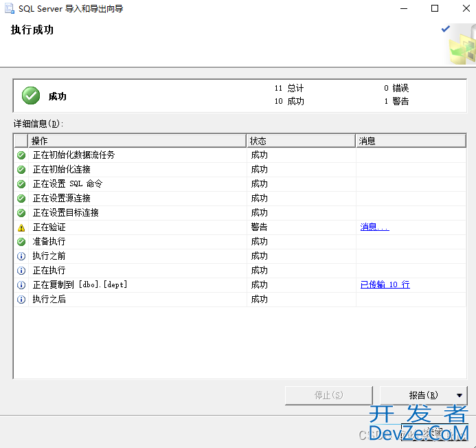Select the 执行之前 row text
This screenshot has width=476, height=448.
tap(49, 256)
